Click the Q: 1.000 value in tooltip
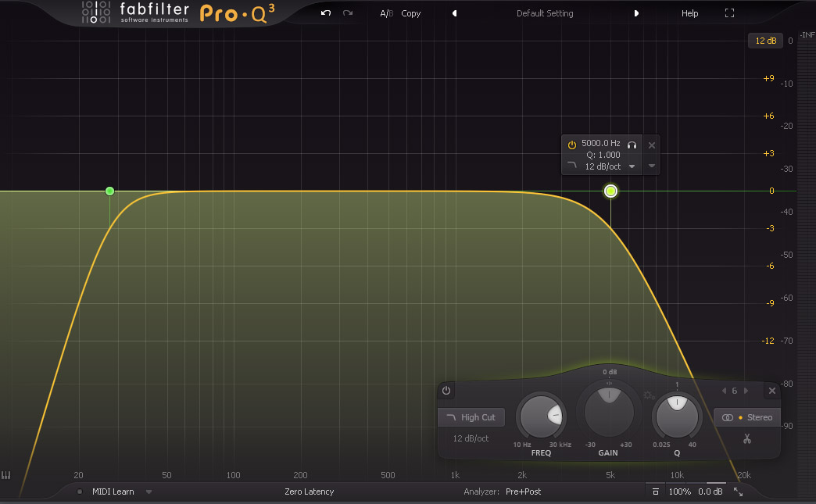Screen dimensions: 816x504 tap(603, 155)
